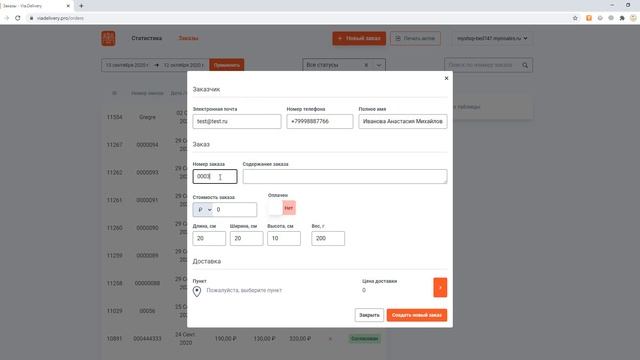This screenshot has height=360, width=640.
Task: Reload the page in browser
Action: pyautogui.click(x=18, y=18)
